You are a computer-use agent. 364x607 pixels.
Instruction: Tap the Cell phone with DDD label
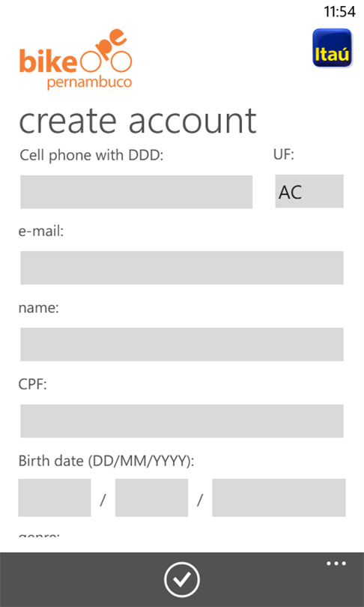click(x=91, y=156)
